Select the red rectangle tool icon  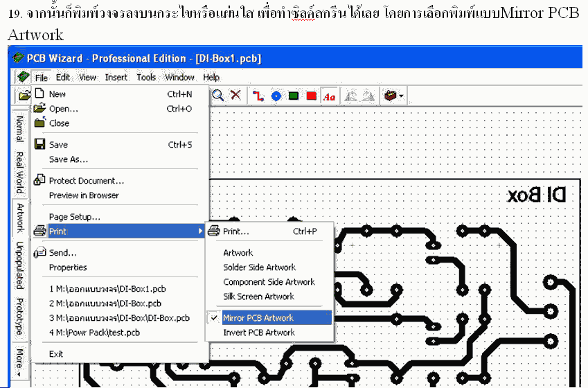click(311, 96)
